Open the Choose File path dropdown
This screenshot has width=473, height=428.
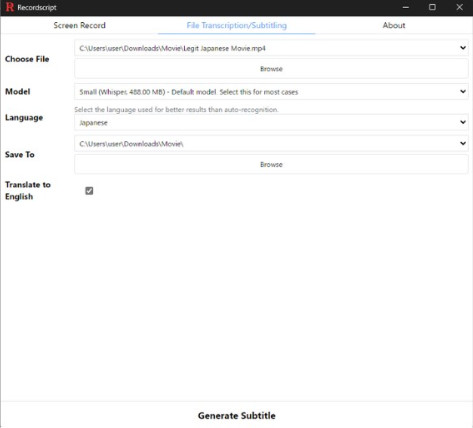[x=271, y=48]
